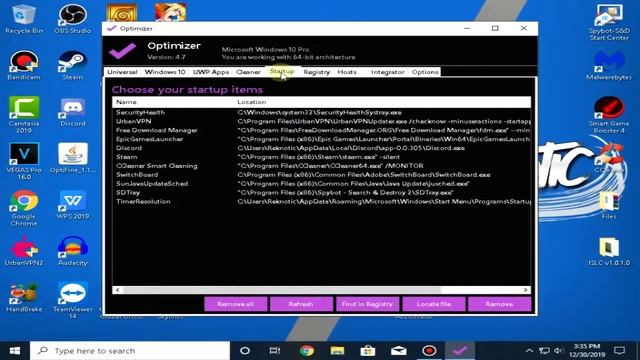
Task: Open Task View in taskbar
Action: (x=275, y=351)
